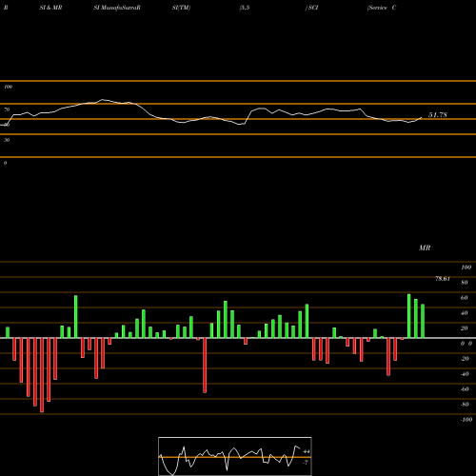Click the 'SI MunafaSutraR' header text
The width and height of the screenshot is (476, 476).
coord(117,8)
